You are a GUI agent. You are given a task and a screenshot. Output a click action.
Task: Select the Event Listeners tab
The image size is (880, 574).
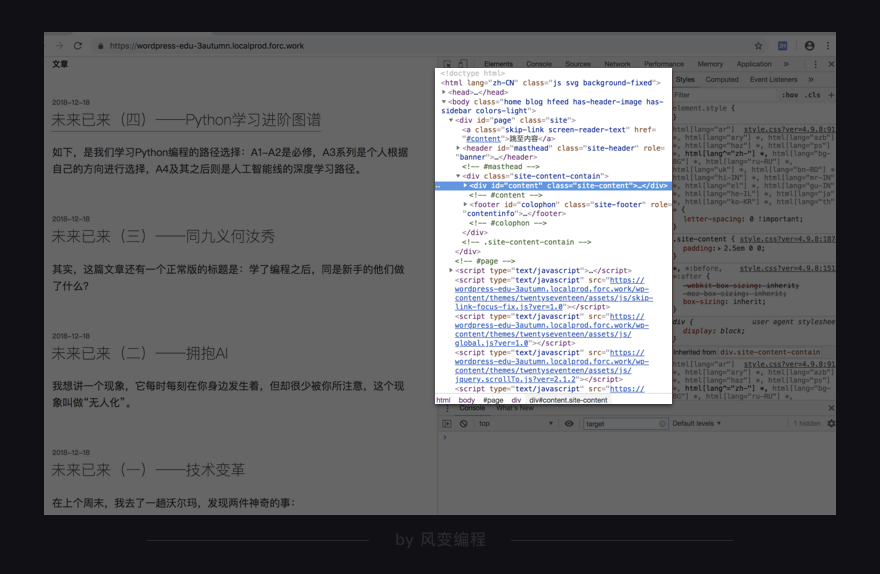pyautogui.click(x=773, y=80)
